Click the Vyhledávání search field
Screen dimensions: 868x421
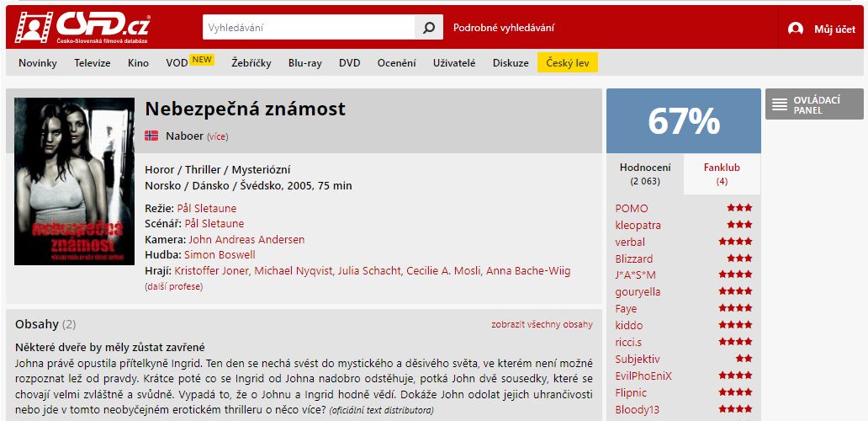(309, 27)
